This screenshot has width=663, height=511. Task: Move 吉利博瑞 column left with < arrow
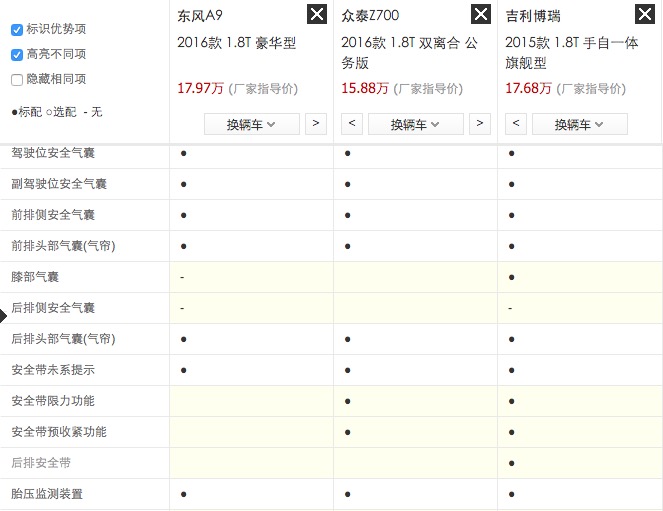click(x=516, y=124)
